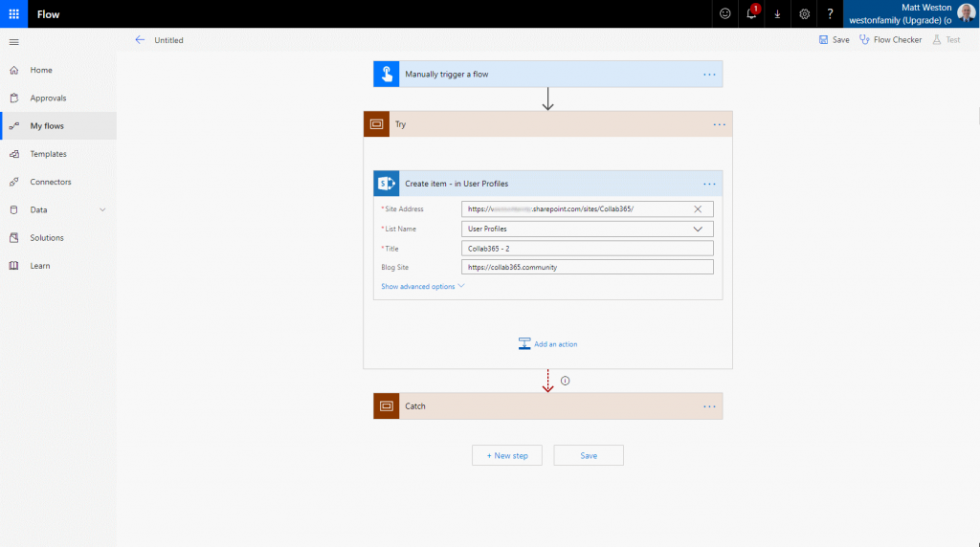Click the Solutions icon
This screenshot has height=547, width=980.
pyautogui.click(x=13, y=238)
